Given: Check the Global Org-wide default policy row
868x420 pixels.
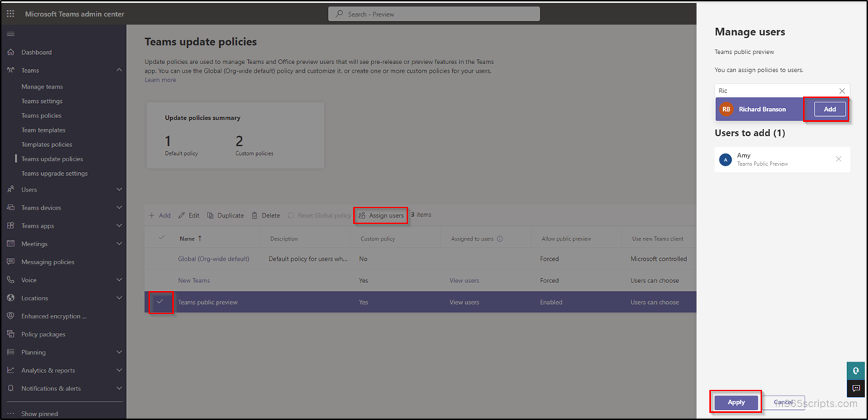Looking at the screenshot, I should [x=160, y=259].
